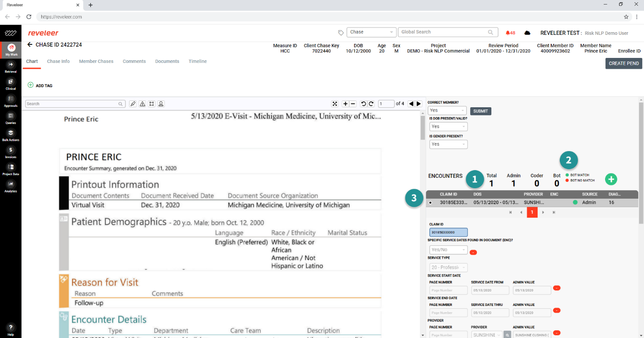Screen dimensions: 644x338
Task: Open My Work in the sidebar
Action: click(x=11, y=50)
